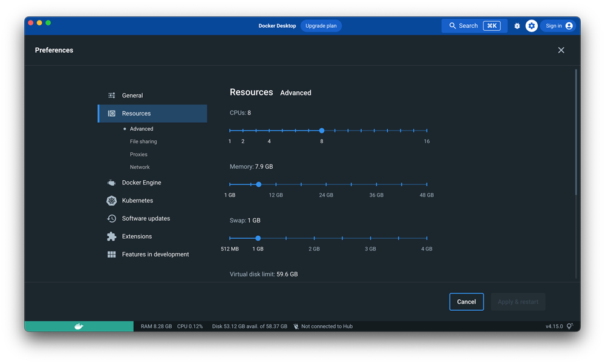This screenshot has width=605, height=364.
Task: Click the Cancel button
Action: tap(466, 302)
